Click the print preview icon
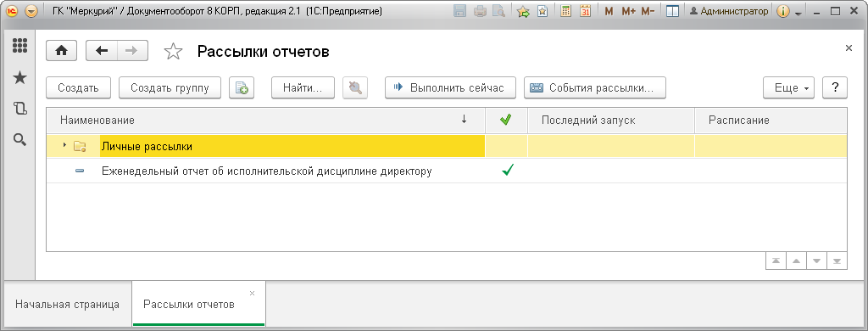Screen dimensions: 868x331 [499, 11]
